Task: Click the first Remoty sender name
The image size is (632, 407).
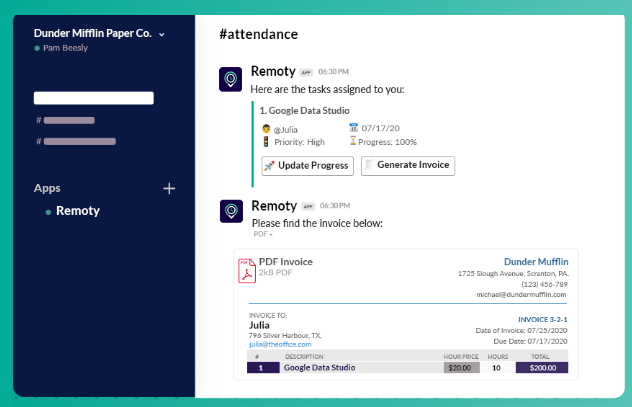Action: click(273, 71)
